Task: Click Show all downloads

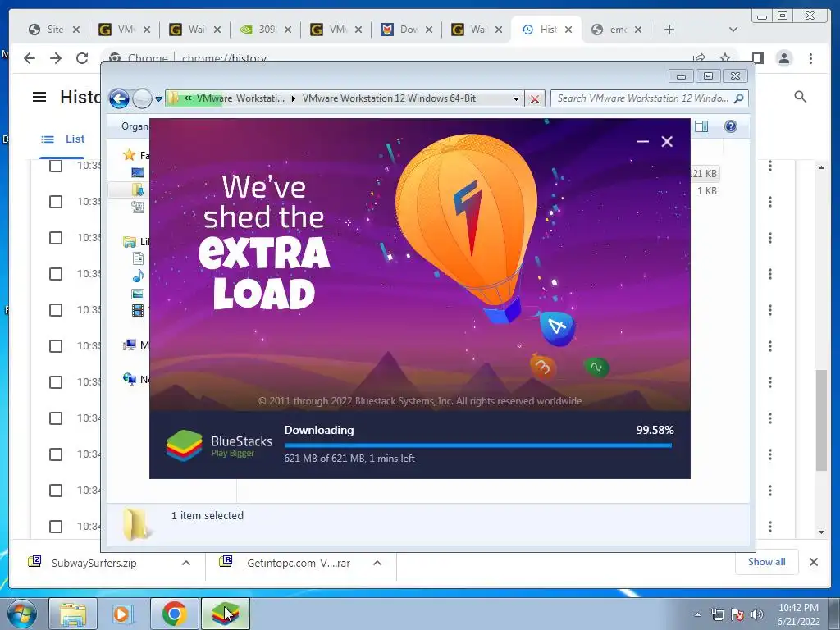Action: coord(767,562)
